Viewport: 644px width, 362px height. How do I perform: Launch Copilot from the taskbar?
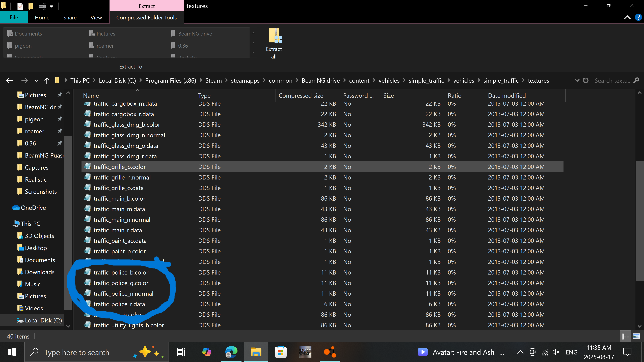[x=206, y=352]
